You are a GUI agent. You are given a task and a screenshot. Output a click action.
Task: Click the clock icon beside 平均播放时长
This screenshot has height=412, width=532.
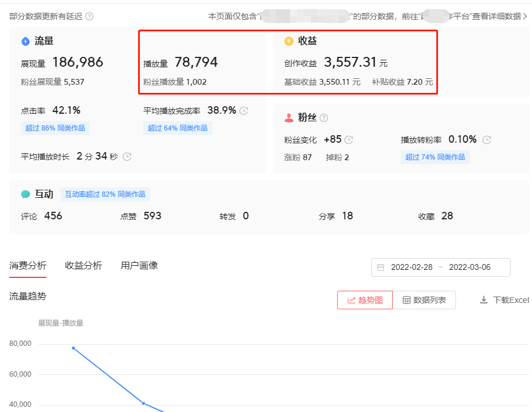[127, 157]
